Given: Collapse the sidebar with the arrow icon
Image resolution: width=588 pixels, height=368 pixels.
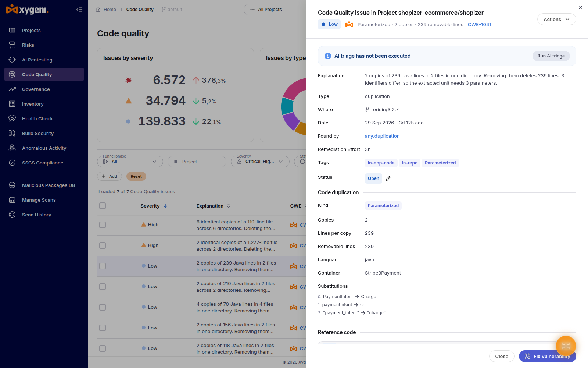Looking at the screenshot, I should pyautogui.click(x=79, y=10).
